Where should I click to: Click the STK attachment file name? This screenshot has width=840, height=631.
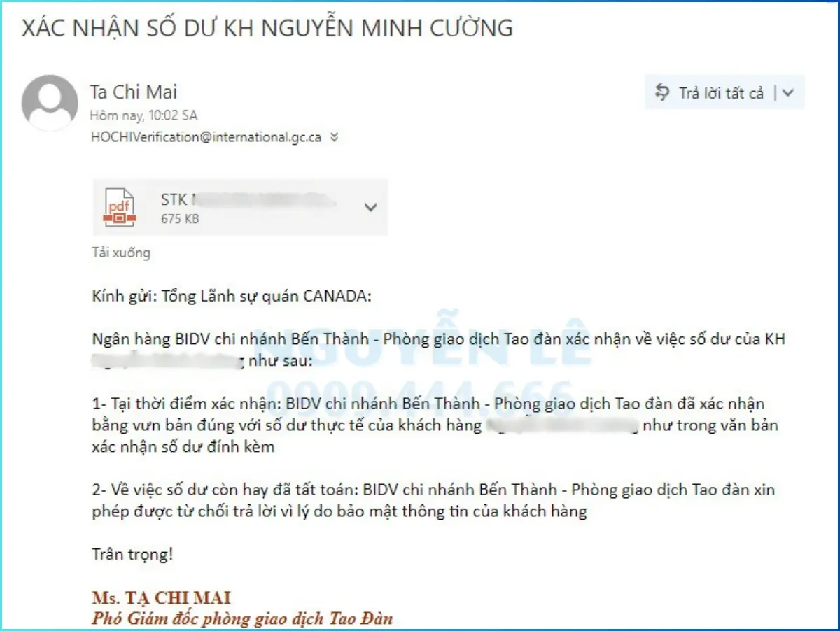[245, 200]
